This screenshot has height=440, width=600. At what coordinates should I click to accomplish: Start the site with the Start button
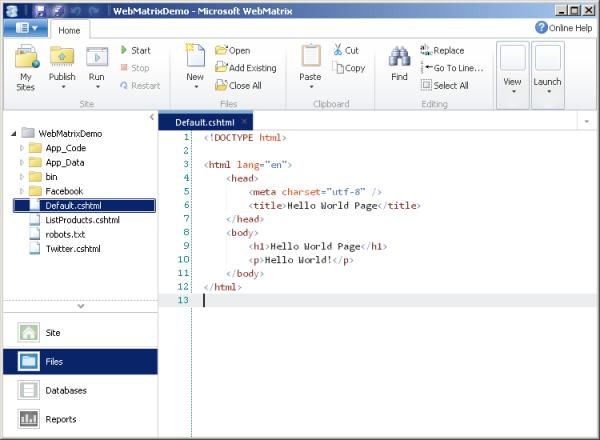(x=135, y=50)
